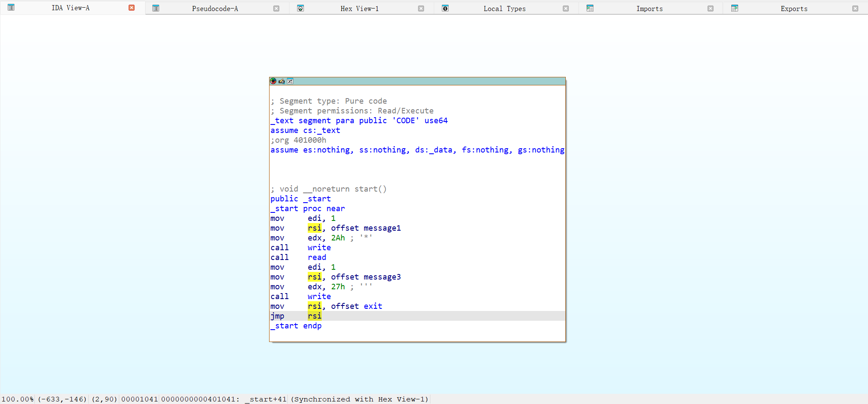This screenshot has width=868, height=404.
Task: Click the 'offset message3' operand
Action: pos(366,277)
